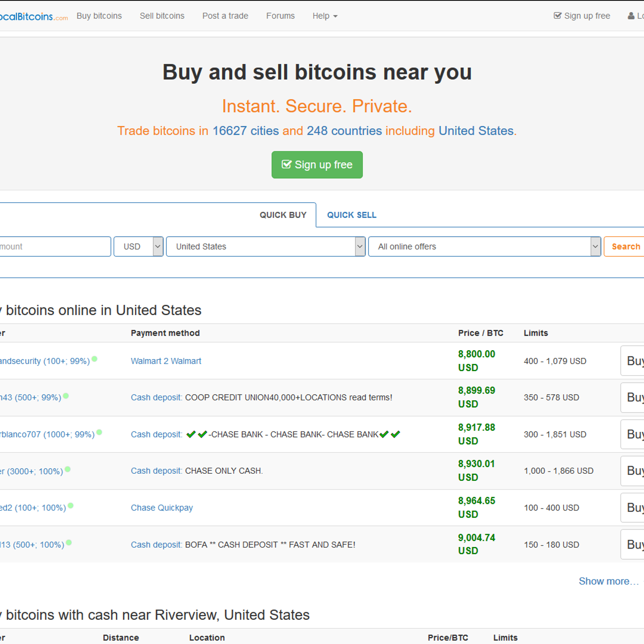
Task: Click Sign up free in the top navigation
Action: 582,16
